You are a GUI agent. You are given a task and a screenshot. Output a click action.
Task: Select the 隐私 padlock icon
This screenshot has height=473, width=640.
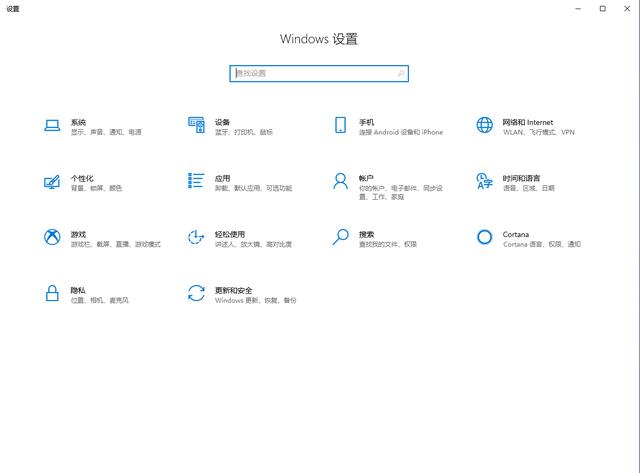coord(52,293)
